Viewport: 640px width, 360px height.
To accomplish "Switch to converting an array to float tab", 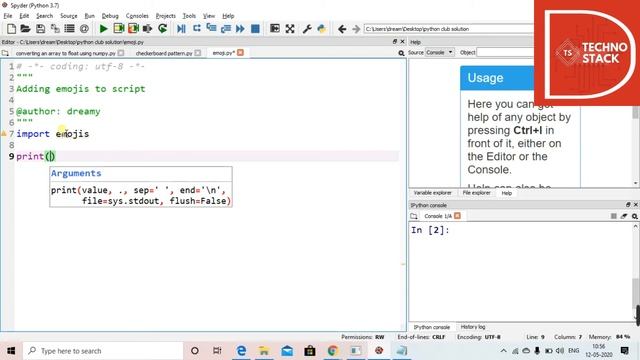I will tap(66, 53).
